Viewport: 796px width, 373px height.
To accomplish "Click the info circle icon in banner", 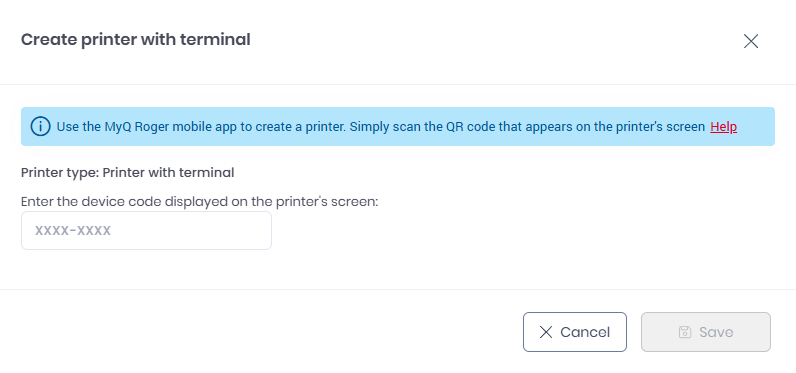I will [x=41, y=126].
